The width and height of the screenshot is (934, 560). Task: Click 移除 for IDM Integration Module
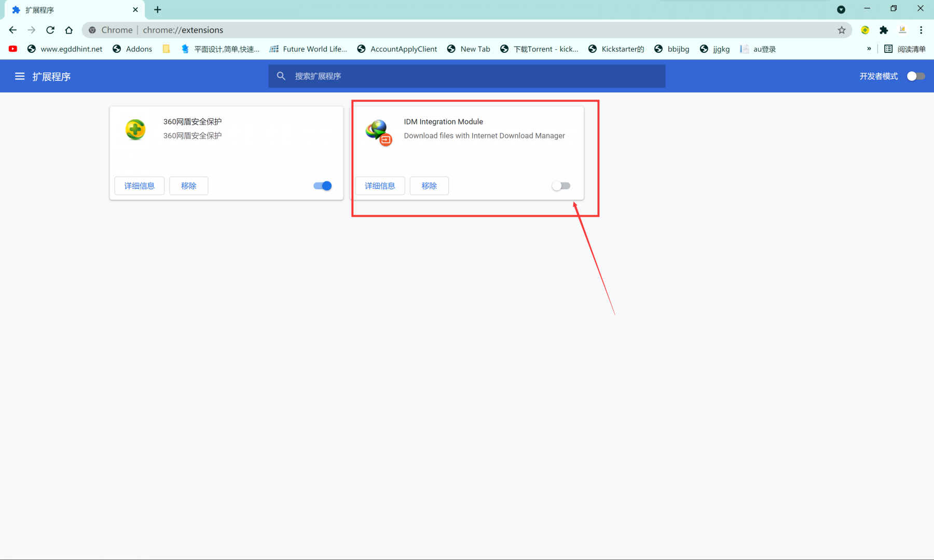tap(429, 186)
